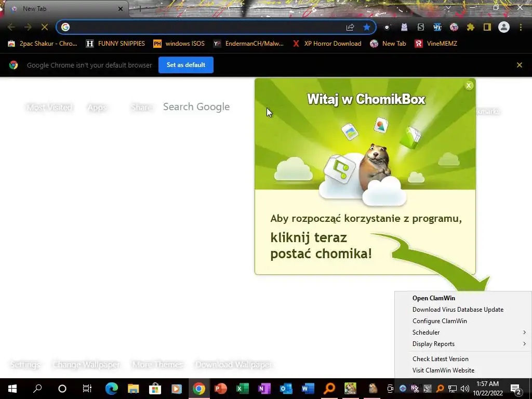Dismiss the default browser notification bar

(519, 65)
